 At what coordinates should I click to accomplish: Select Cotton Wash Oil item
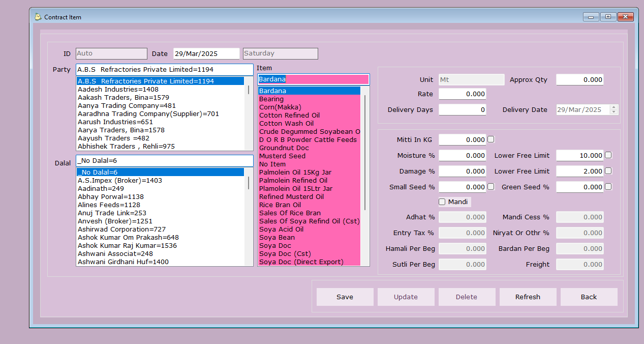pos(310,124)
